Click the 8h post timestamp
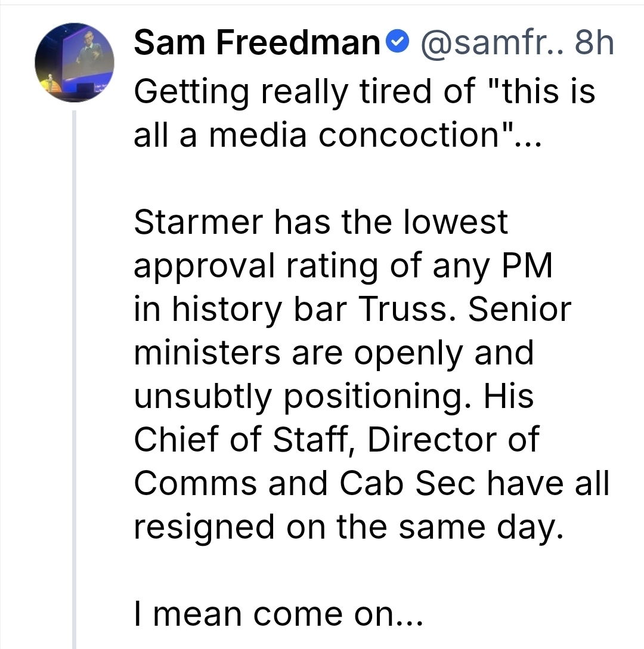644x649 pixels. 592,44
